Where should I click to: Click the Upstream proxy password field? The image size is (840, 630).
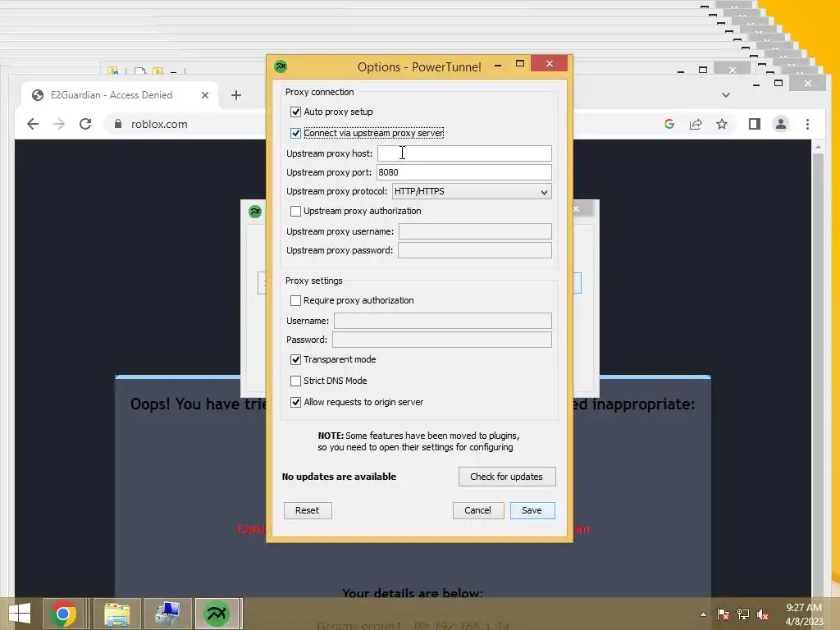tap(475, 250)
